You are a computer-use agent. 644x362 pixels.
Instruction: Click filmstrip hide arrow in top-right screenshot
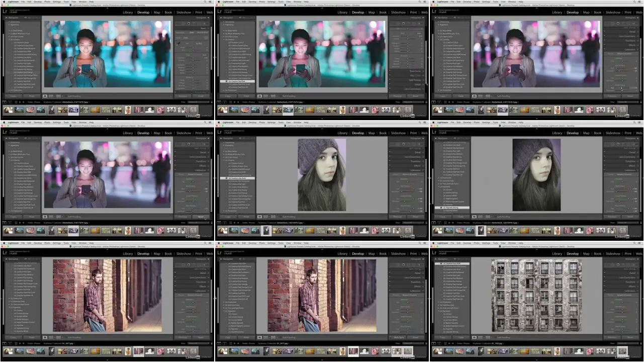click(536, 118)
